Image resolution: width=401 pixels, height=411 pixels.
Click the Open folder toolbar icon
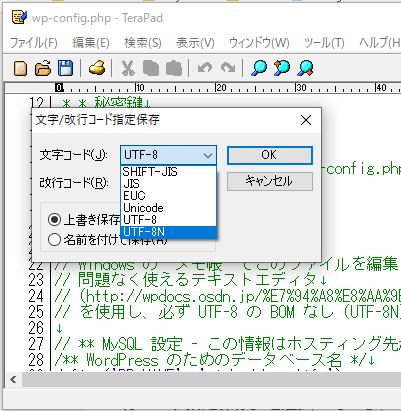43,68
